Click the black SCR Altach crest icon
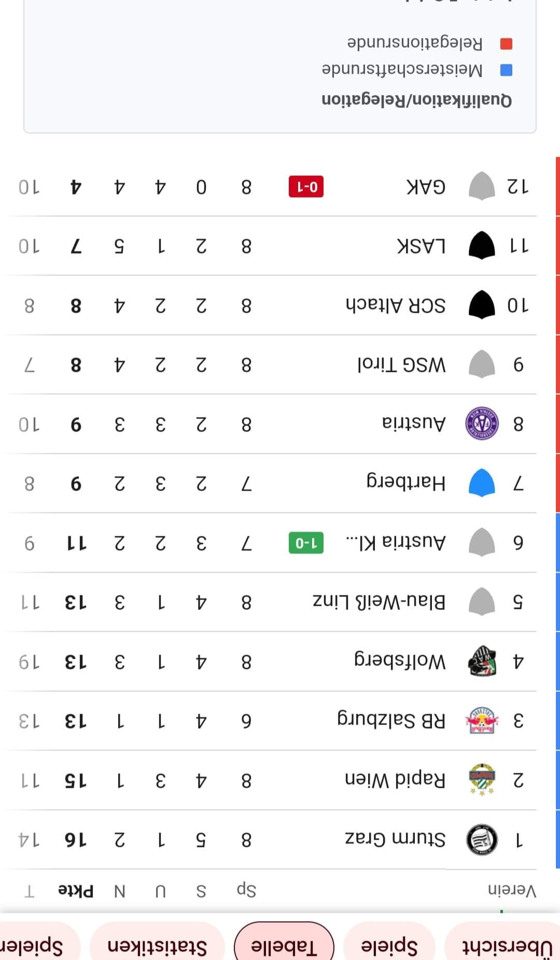 point(482,305)
